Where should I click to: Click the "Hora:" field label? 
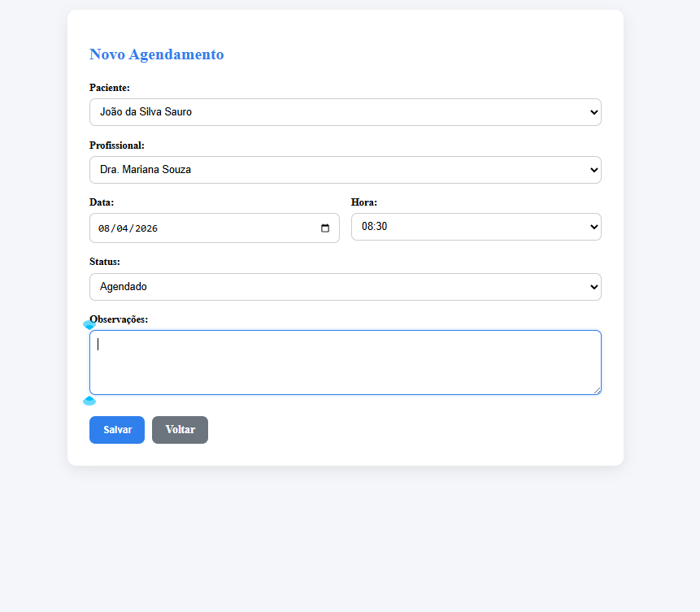pyautogui.click(x=364, y=202)
